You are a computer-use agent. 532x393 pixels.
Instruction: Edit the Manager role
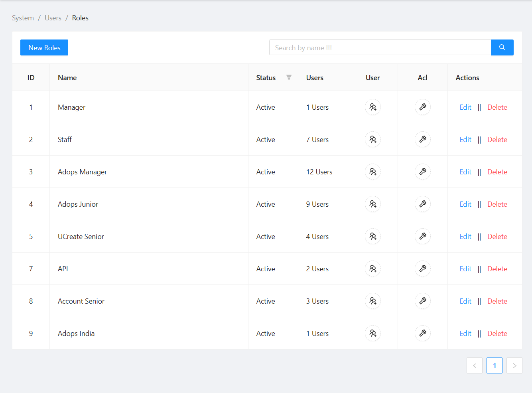[465, 107]
